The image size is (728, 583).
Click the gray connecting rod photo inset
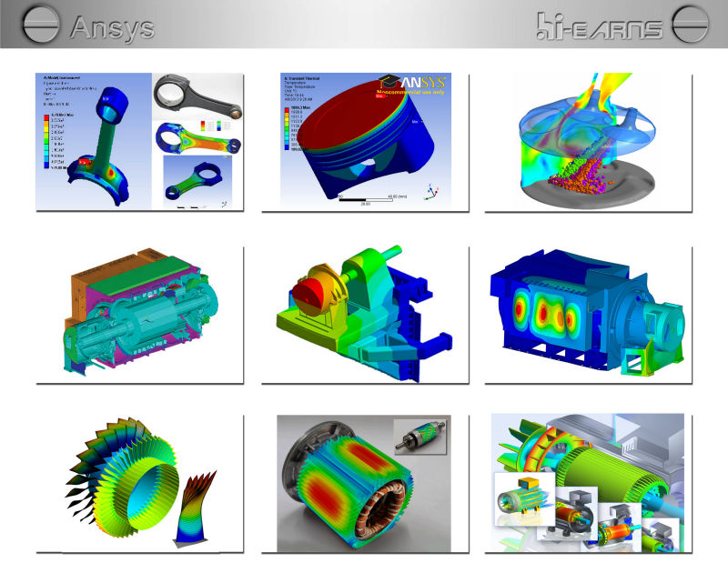pyautogui.click(x=197, y=95)
